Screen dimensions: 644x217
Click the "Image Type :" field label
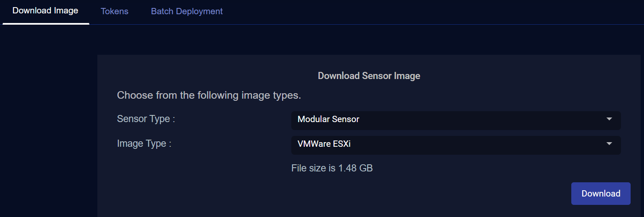click(144, 144)
